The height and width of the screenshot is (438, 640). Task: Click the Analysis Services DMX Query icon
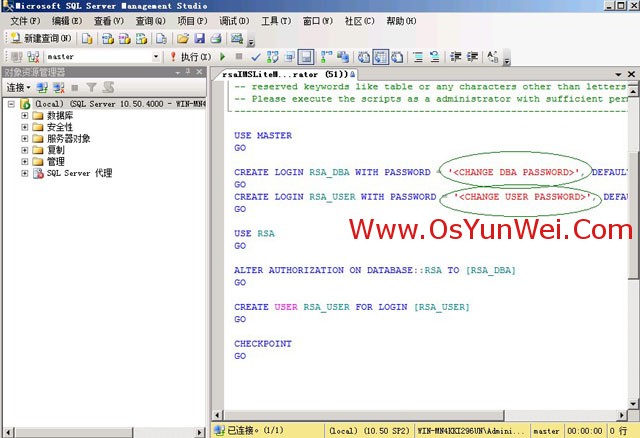[x=124, y=38]
